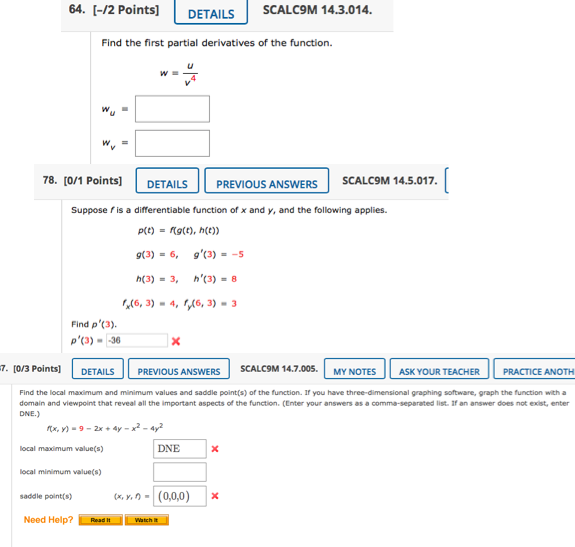This screenshot has height=547, width=575.
Task: View PREVIOUS ANSWERS for question 78
Action: (x=267, y=181)
